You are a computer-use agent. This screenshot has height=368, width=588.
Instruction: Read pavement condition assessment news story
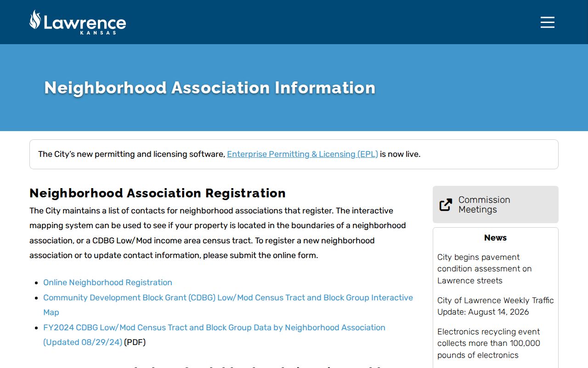(x=484, y=269)
